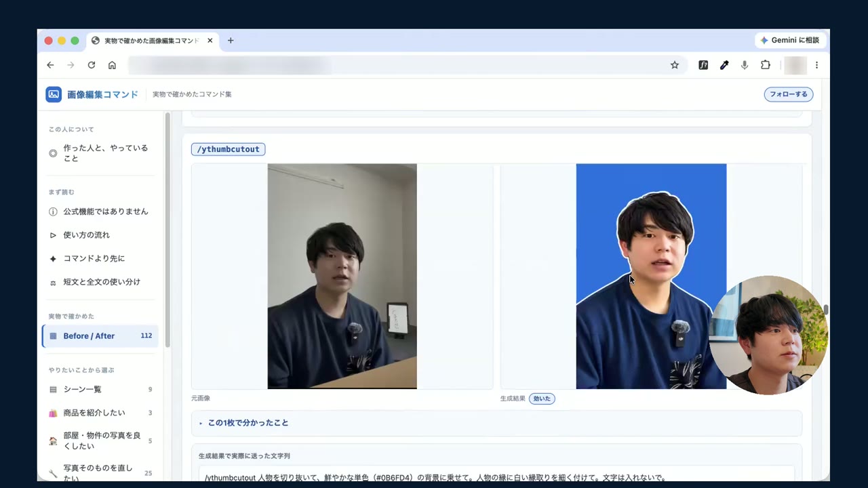868x488 pixels.
Task: Bookmark this page with the star icon
Action: [675, 65]
